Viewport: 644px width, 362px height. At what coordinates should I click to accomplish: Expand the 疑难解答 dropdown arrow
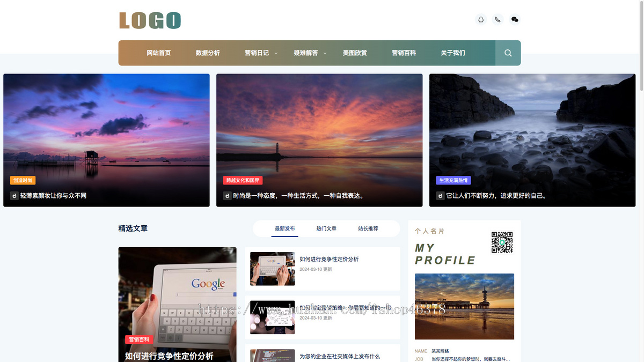[325, 53]
